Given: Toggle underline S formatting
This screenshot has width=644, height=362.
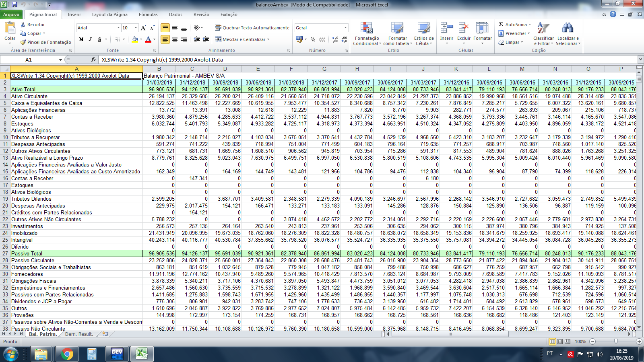Looking at the screenshot, I should (99, 39).
